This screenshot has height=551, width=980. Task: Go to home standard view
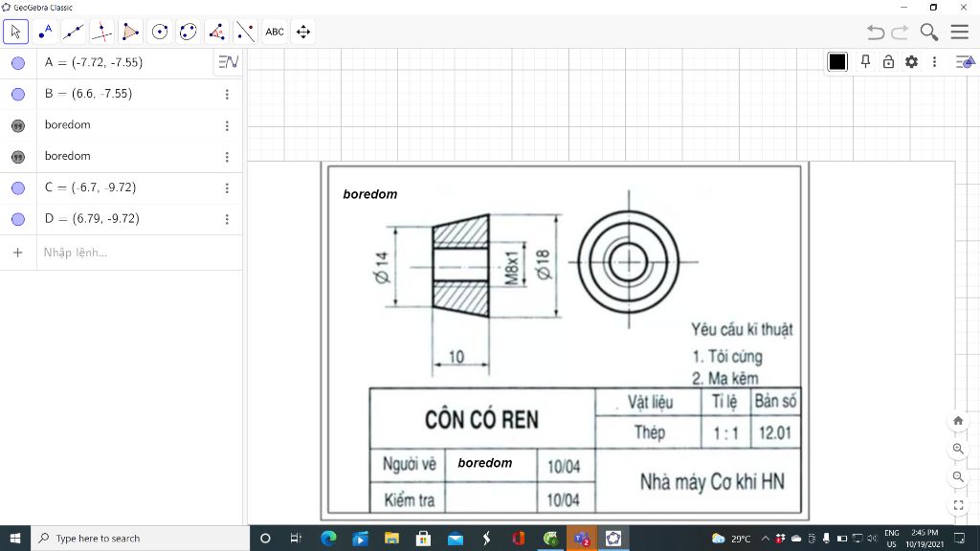[957, 421]
